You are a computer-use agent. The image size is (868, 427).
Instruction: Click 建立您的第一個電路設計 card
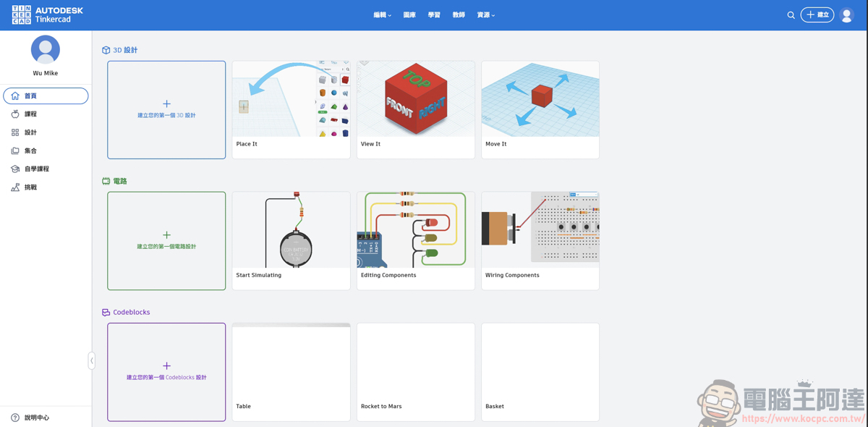[x=166, y=241]
